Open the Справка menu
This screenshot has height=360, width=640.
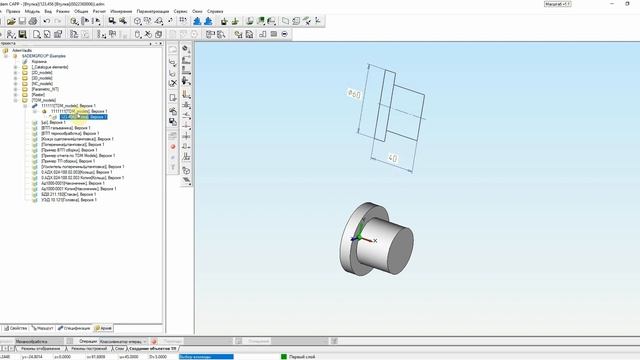tap(215, 11)
